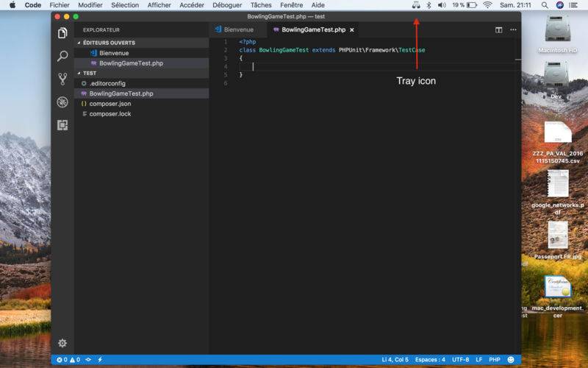This screenshot has width=588, height=368.
Task: Change file encoding UTF-8
Action: [461, 360]
